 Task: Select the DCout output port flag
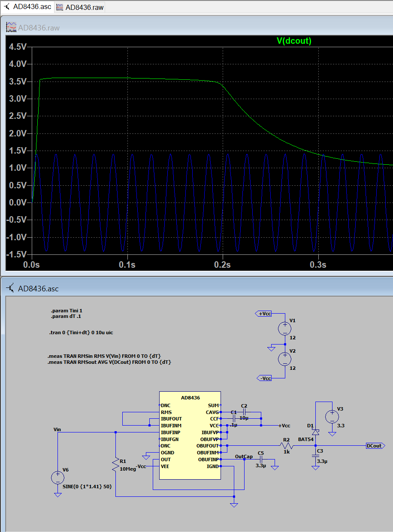(x=375, y=446)
